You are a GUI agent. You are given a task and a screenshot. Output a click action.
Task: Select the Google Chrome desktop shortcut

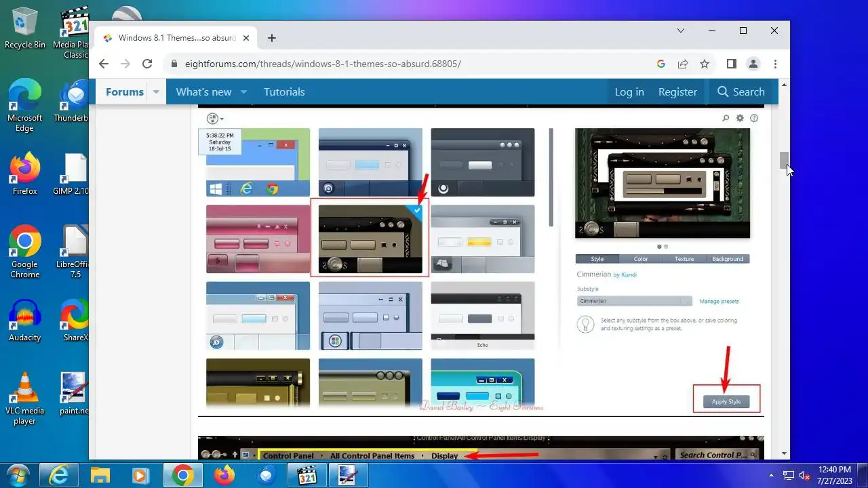pyautogui.click(x=25, y=252)
